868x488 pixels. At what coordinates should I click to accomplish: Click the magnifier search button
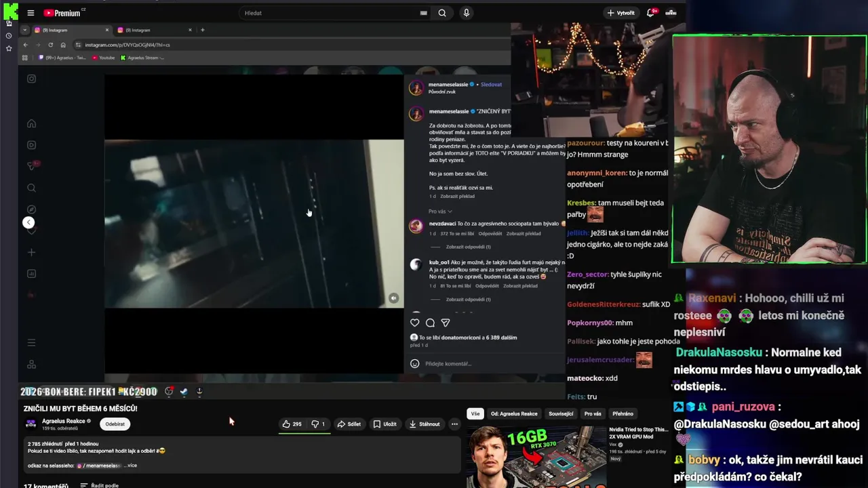(442, 13)
